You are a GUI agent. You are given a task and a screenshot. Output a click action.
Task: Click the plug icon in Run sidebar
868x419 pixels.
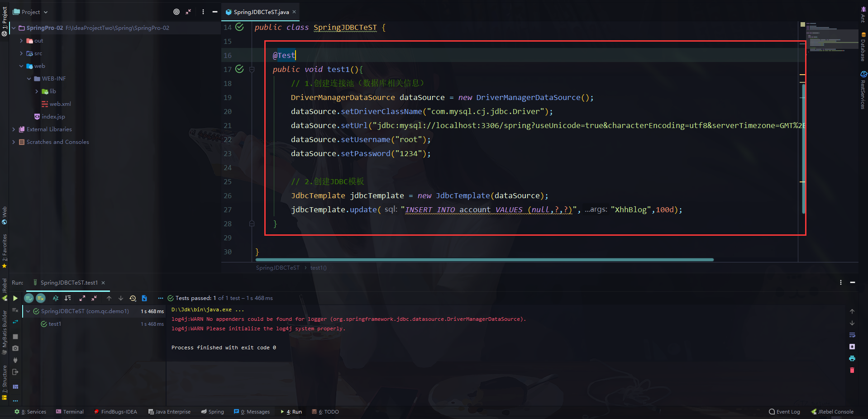pyautogui.click(x=15, y=360)
